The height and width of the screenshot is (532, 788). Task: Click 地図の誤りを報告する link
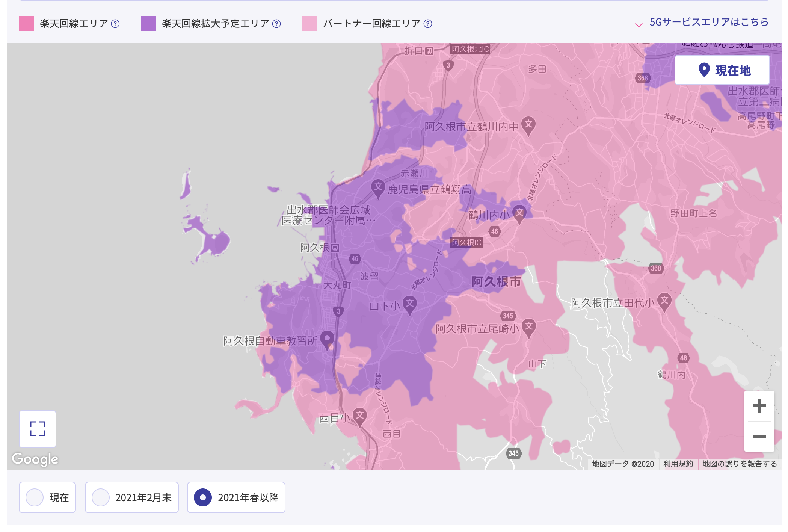point(740,464)
